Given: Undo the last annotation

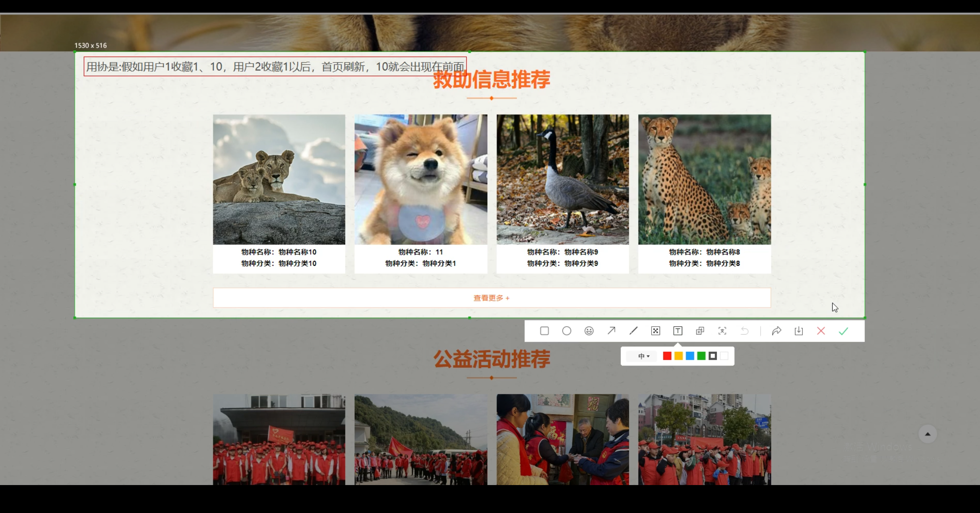Looking at the screenshot, I should click(745, 331).
